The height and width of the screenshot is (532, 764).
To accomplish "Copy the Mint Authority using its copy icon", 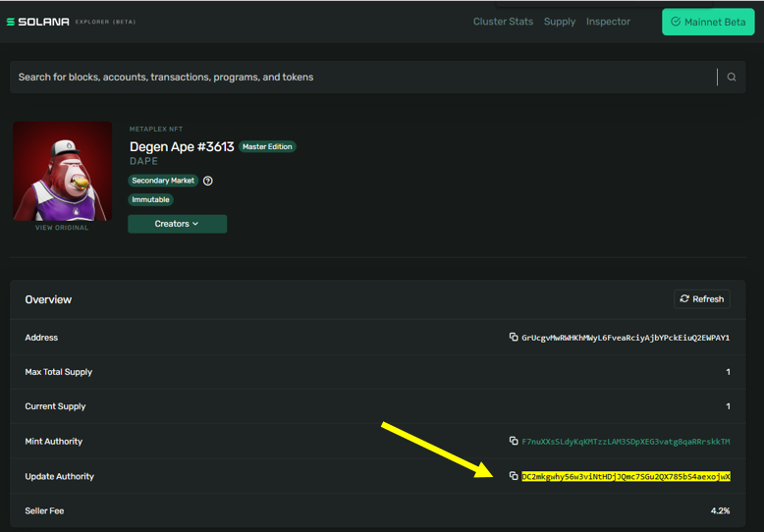I will click(514, 441).
